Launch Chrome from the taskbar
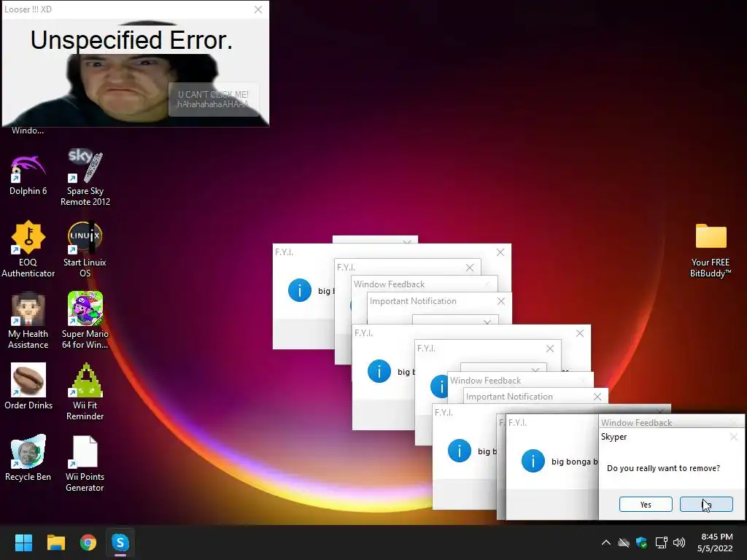The width and height of the screenshot is (747, 560). click(88, 542)
